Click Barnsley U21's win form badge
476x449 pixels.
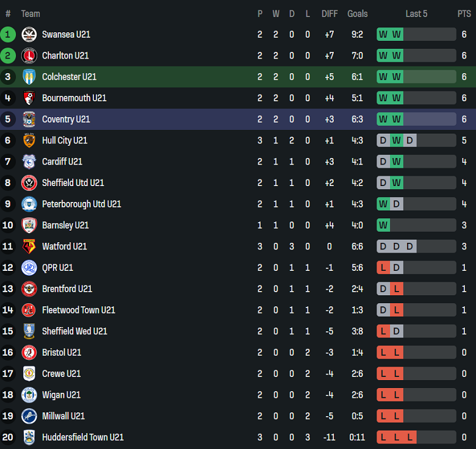(383, 225)
